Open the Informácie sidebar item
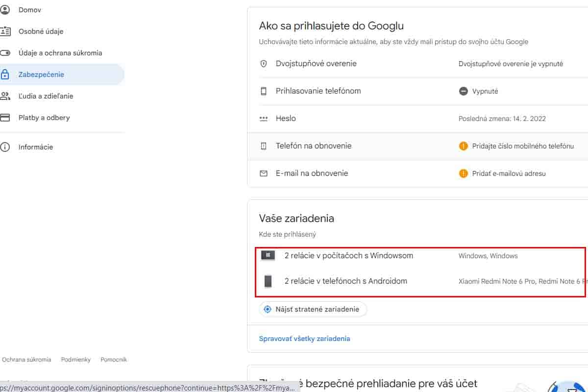Screen dimensions: 588x392 point(62,147)
